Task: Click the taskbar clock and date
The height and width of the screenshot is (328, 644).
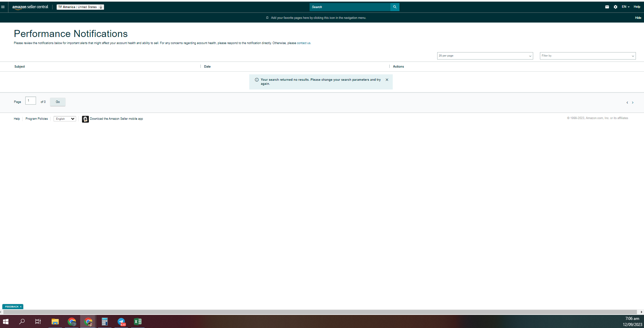Action: [632, 322]
